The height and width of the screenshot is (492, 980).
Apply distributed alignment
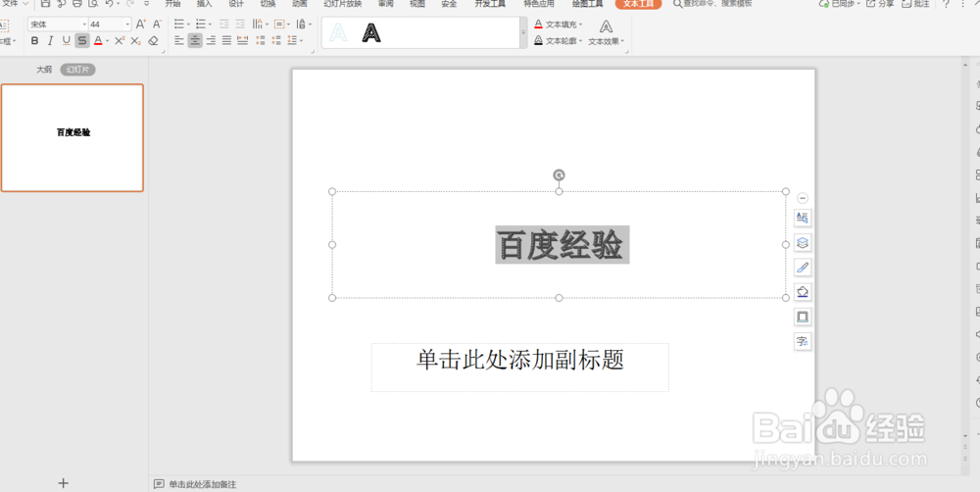click(x=242, y=40)
